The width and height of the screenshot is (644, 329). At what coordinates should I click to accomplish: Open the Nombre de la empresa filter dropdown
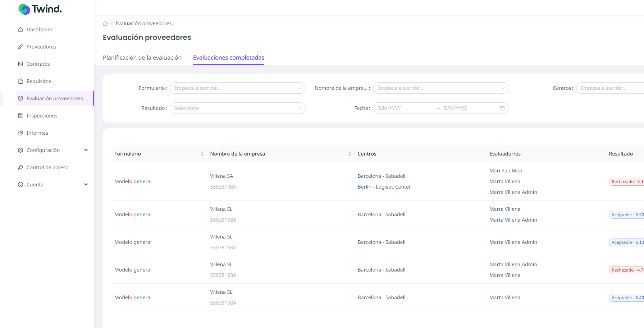click(x=441, y=88)
